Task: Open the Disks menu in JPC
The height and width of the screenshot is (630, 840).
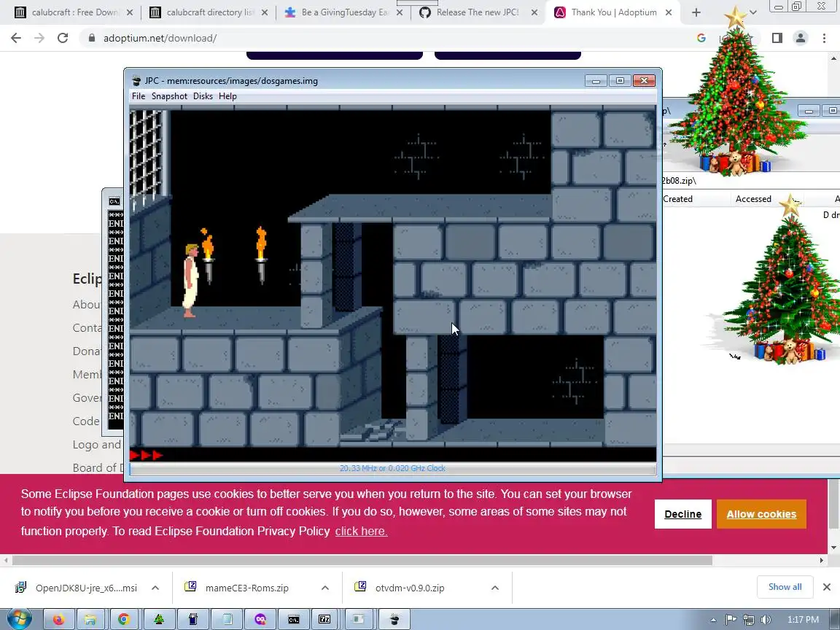Action: (203, 96)
